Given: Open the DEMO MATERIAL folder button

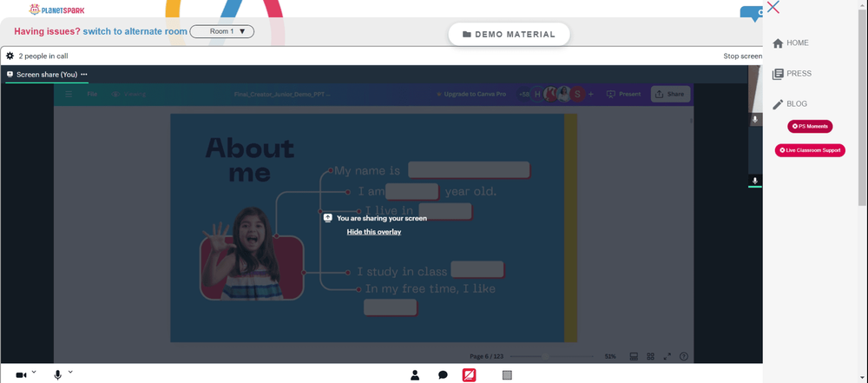Looking at the screenshot, I should [x=509, y=35].
